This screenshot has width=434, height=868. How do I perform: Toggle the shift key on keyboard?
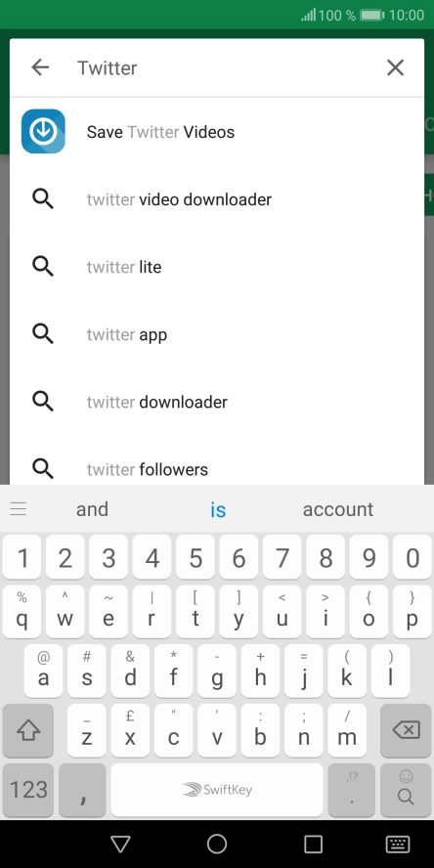(x=28, y=731)
